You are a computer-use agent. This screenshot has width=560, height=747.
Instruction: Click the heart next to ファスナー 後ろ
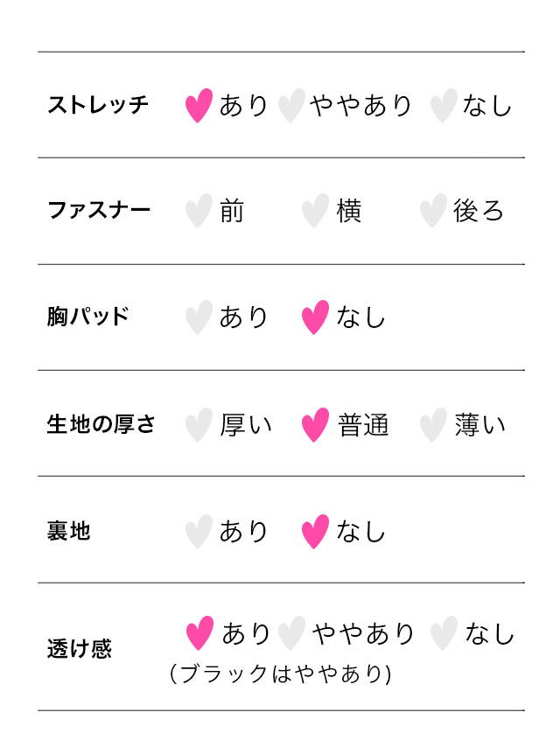tap(433, 212)
